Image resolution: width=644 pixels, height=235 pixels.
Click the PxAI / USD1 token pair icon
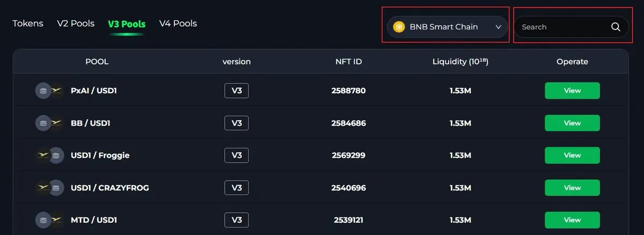click(49, 91)
